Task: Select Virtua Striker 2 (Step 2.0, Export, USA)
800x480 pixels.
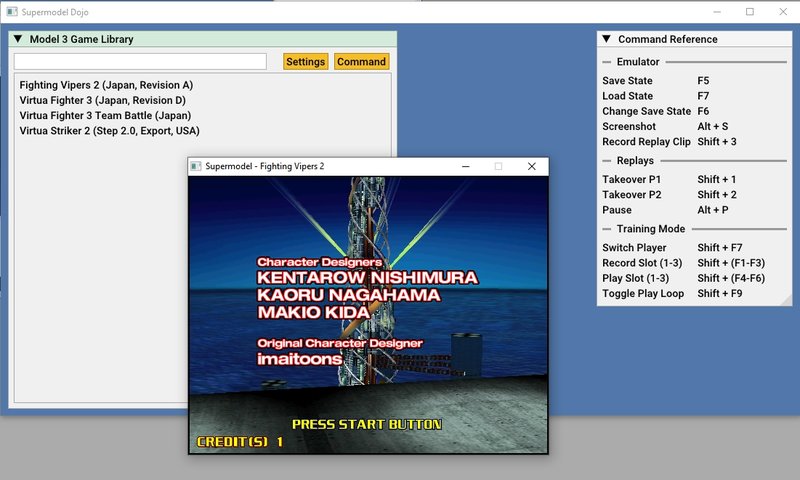Action: click(109, 131)
